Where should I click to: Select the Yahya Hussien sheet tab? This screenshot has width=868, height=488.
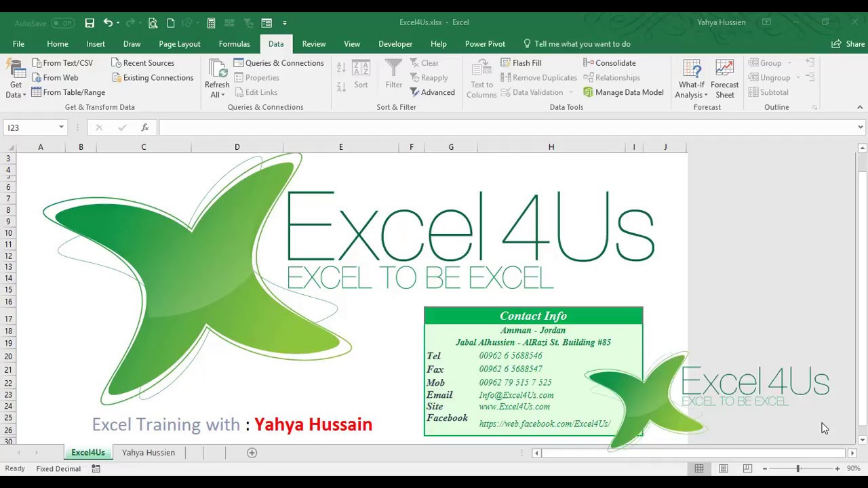pos(149,453)
